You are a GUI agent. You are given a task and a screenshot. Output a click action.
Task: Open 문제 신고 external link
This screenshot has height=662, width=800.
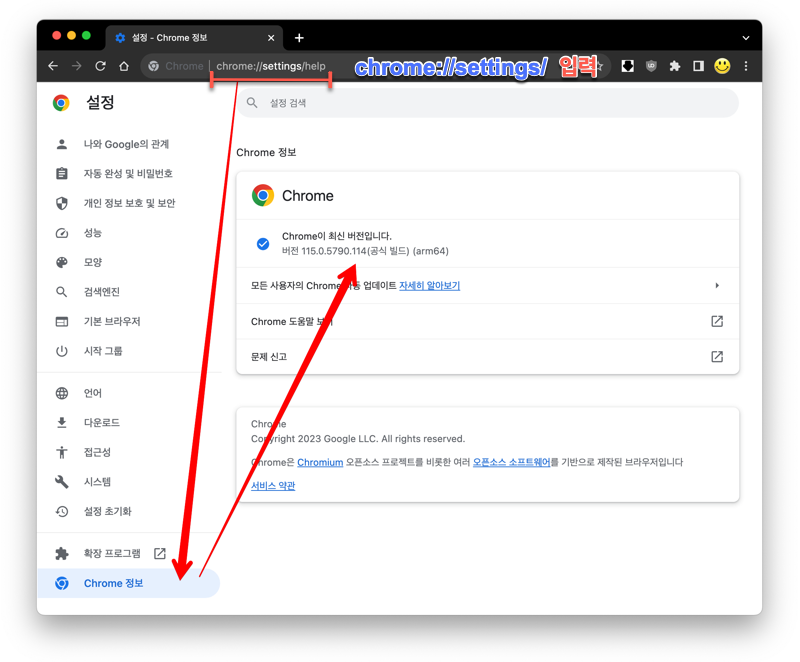[x=717, y=357]
